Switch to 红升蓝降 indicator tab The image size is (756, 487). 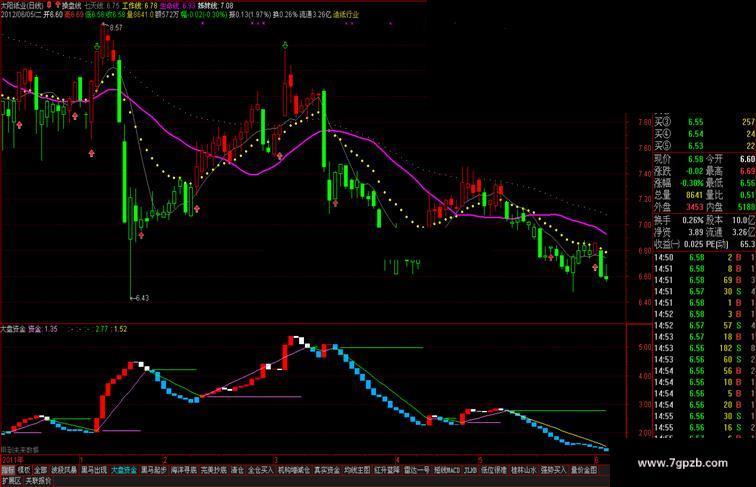387,470
